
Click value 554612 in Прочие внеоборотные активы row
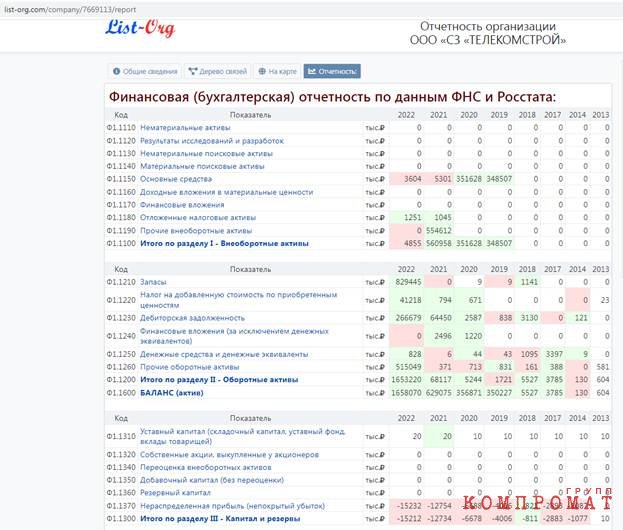pyautogui.click(x=439, y=231)
